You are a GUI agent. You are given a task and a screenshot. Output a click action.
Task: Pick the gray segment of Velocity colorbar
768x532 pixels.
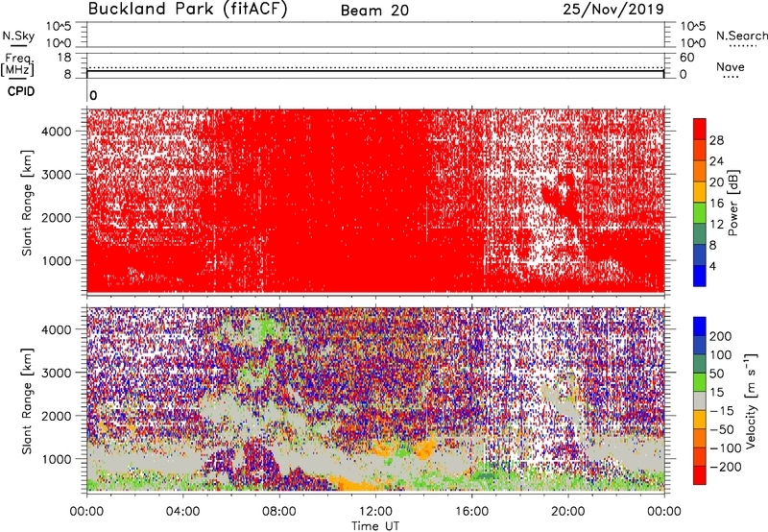[700, 400]
